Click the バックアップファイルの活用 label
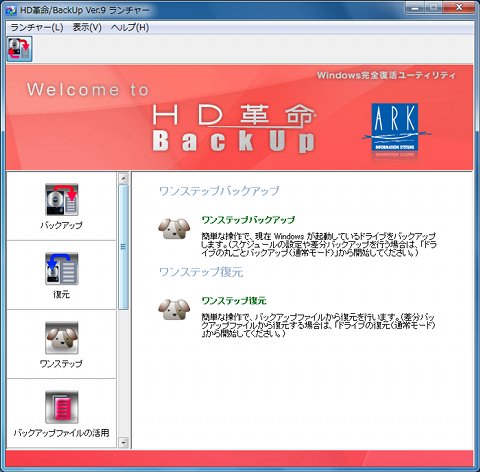 (x=61, y=433)
